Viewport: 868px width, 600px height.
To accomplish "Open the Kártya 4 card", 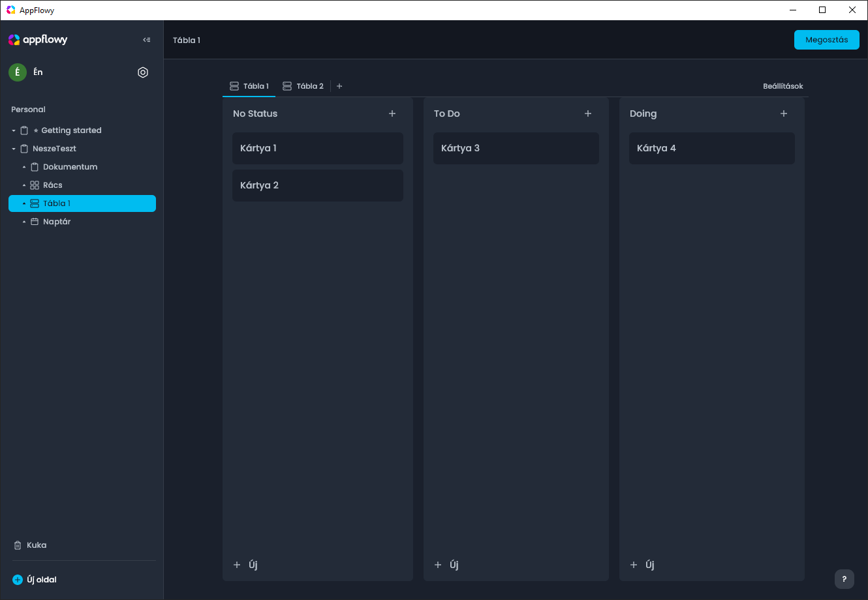I will click(x=712, y=148).
